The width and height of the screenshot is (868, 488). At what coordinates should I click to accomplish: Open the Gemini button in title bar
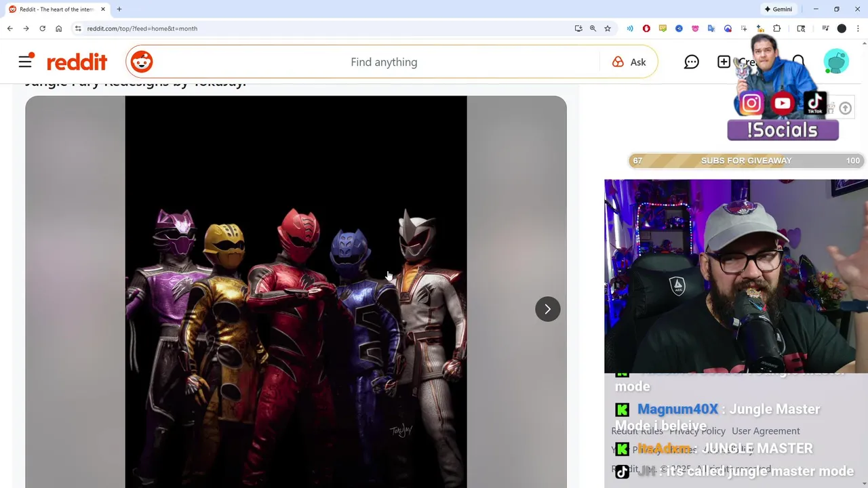coord(778,9)
